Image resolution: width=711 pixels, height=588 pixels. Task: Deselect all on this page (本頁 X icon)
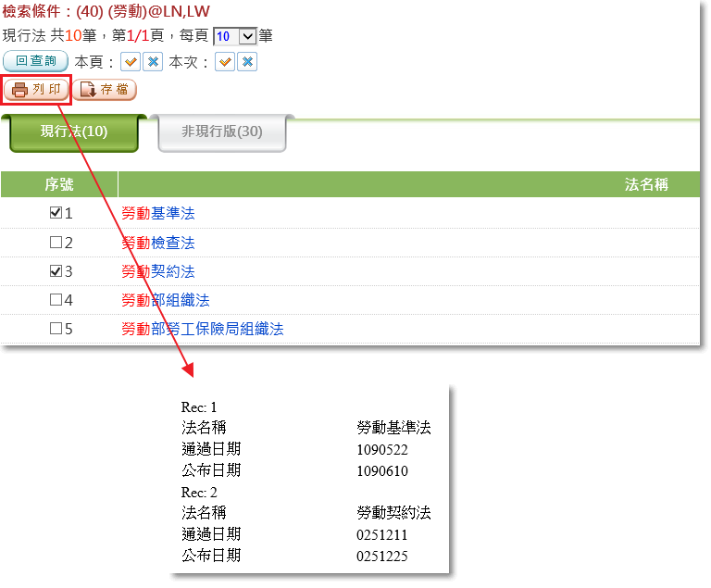153,62
